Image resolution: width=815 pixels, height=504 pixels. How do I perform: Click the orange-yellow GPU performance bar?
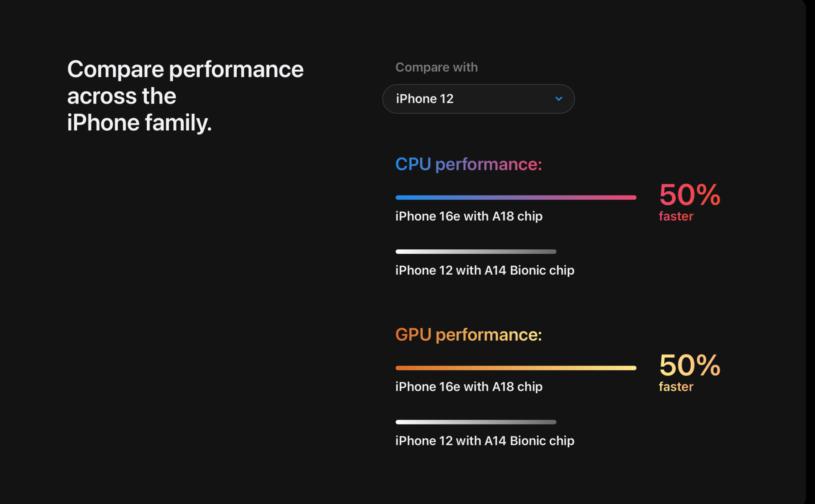click(x=515, y=368)
